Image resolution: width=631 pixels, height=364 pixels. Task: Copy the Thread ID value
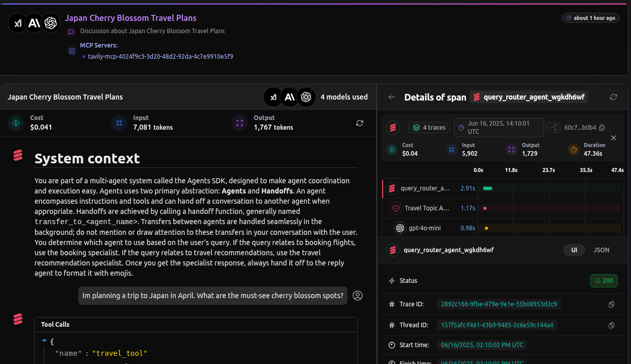[x=612, y=325]
